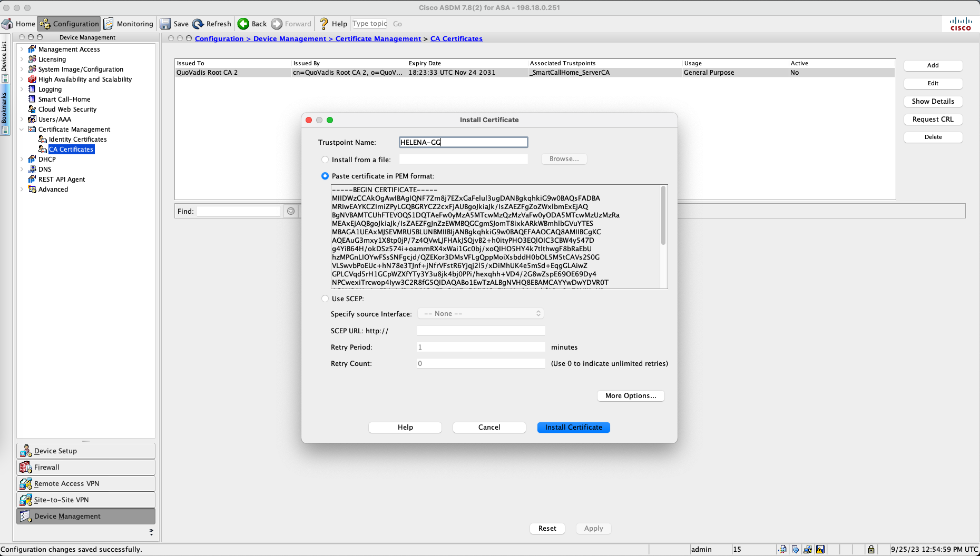Click the lock icon in status bar
This screenshot has height=556, width=980.
coord(871,549)
